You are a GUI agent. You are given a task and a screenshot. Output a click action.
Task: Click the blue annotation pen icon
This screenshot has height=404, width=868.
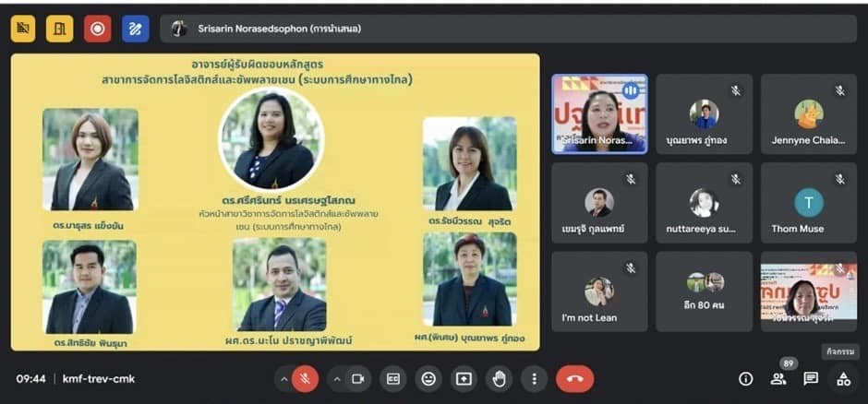[x=135, y=29]
